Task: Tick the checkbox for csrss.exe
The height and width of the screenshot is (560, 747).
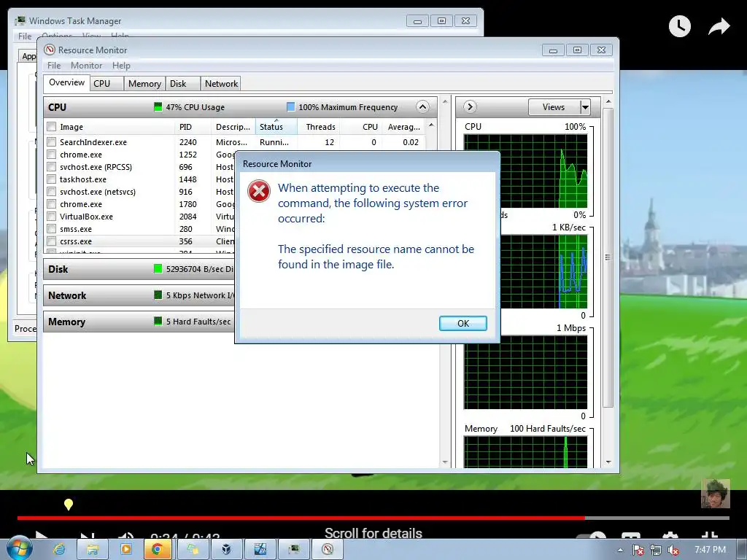Action: click(52, 241)
